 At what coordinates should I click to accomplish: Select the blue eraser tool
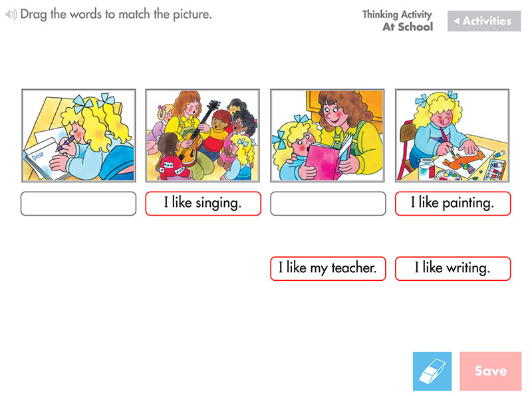(x=432, y=371)
